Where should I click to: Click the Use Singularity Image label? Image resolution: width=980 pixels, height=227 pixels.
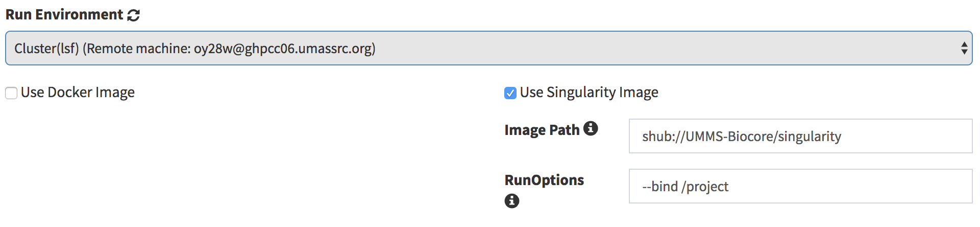pyautogui.click(x=589, y=93)
